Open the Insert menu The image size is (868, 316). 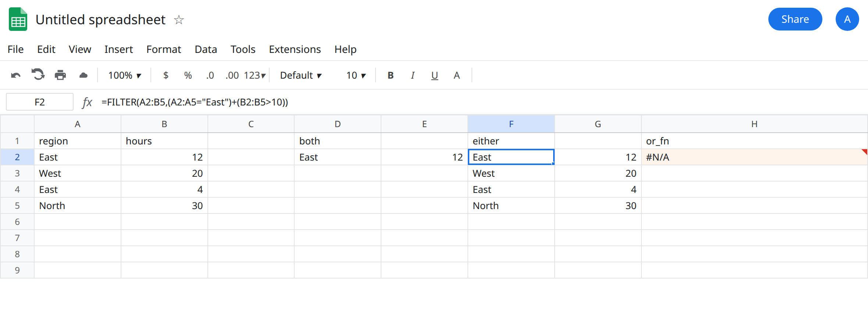[x=118, y=49]
